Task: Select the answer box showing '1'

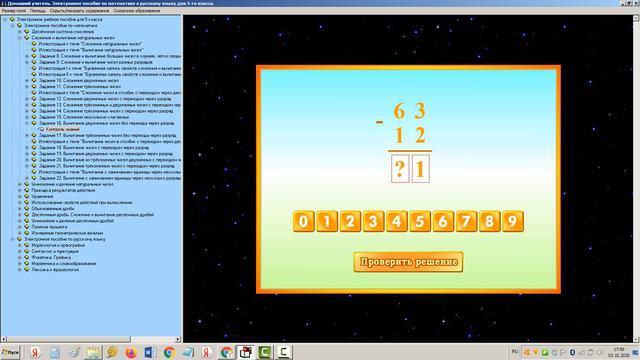Action: coord(421,168)
